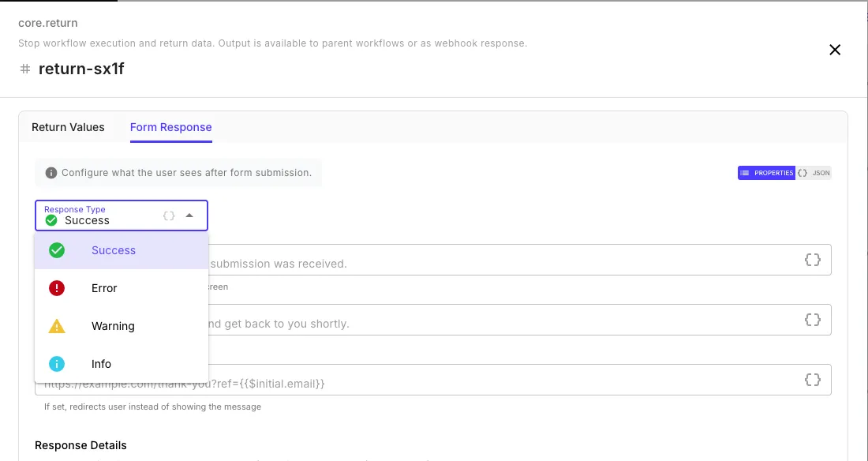
Task: Click the curly braces icon on the redirect URL field
Action: (x=812, y=380)
